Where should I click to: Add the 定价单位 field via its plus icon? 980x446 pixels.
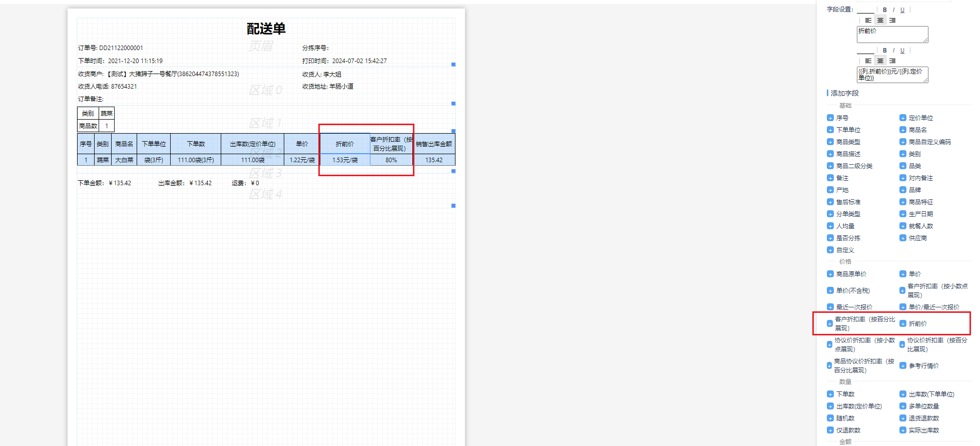point(903,118)
